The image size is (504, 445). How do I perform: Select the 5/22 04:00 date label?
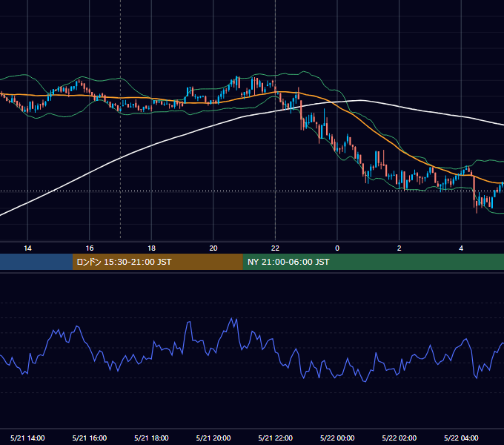[x=461, y=438]
